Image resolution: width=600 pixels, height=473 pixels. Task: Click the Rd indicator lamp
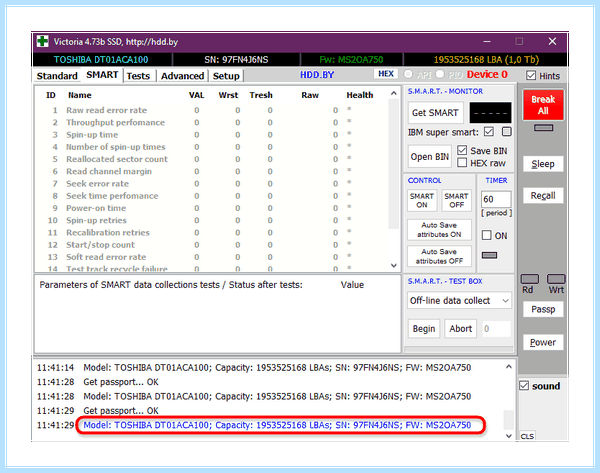point(530,279)
